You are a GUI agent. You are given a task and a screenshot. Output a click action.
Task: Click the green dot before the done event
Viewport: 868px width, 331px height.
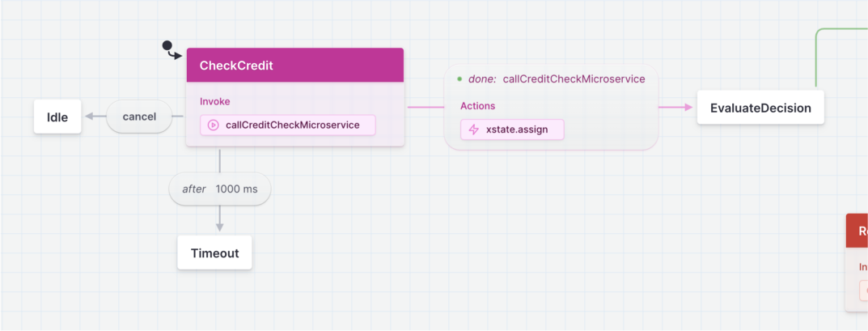(459, 79)
